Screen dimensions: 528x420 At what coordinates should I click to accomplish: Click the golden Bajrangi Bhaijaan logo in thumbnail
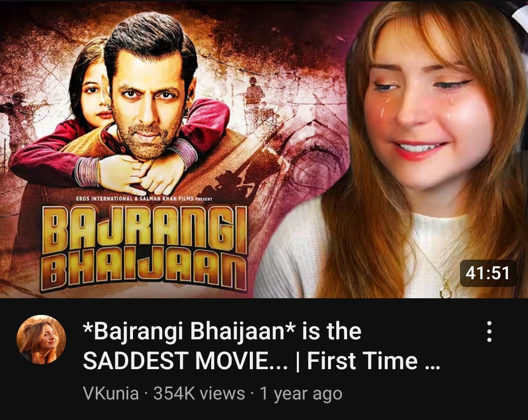pyautogui.click(x=144, y=248)
